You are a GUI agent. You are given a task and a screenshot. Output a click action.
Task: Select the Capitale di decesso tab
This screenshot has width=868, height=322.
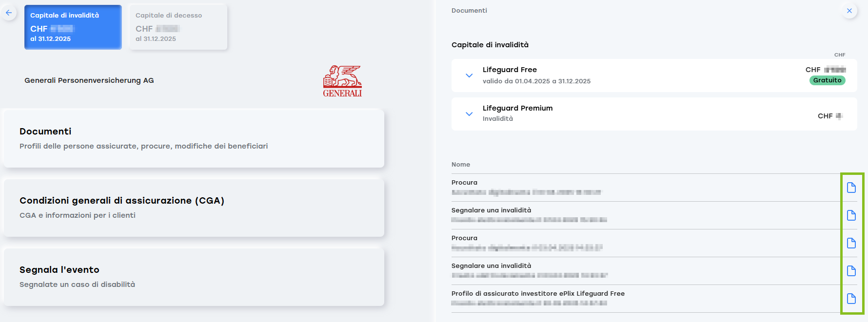click(x=178, y=27)
